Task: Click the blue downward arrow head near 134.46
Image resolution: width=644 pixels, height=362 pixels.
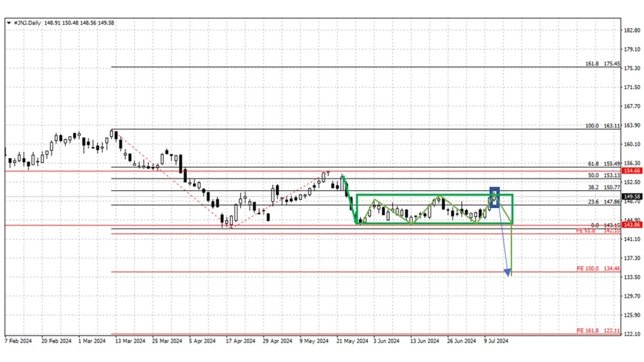Action: (508, 273)
